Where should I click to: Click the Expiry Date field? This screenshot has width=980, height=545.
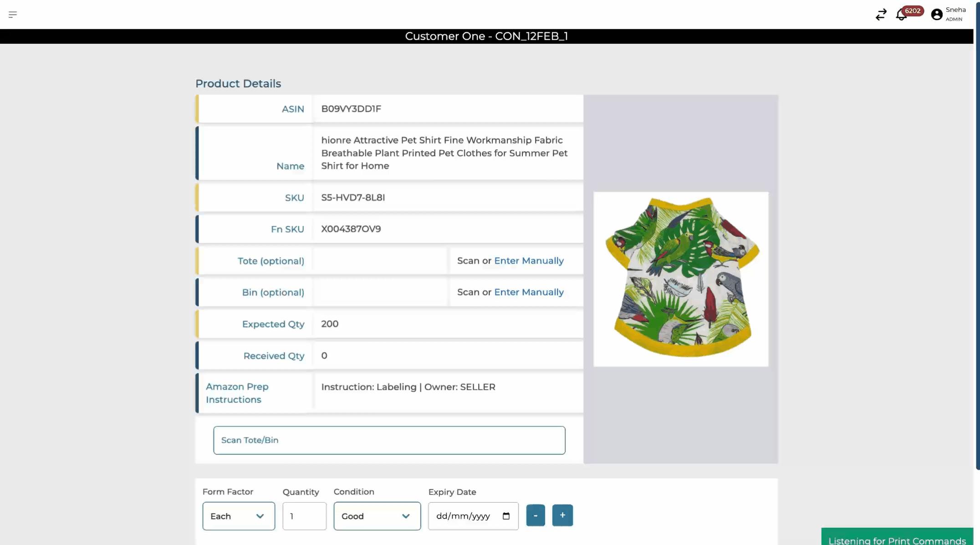463,516
